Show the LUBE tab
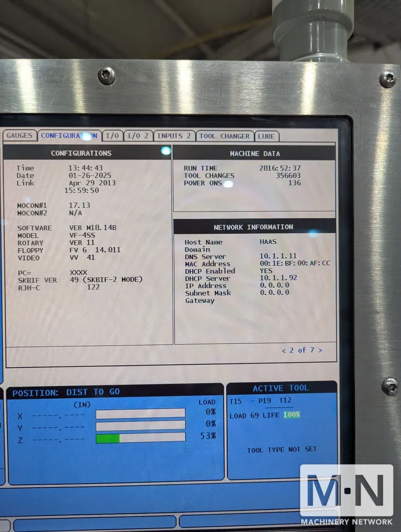The image size is (401, 532). [x=266, y=136]
